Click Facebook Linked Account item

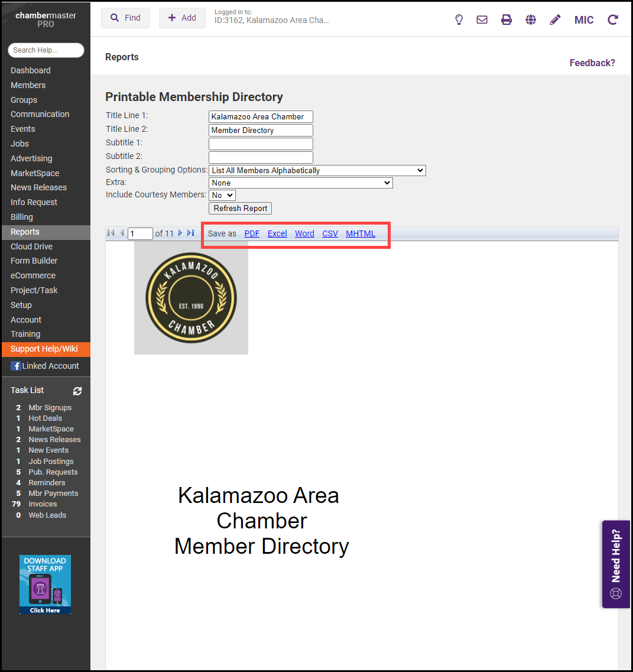(x=44, y=366)
